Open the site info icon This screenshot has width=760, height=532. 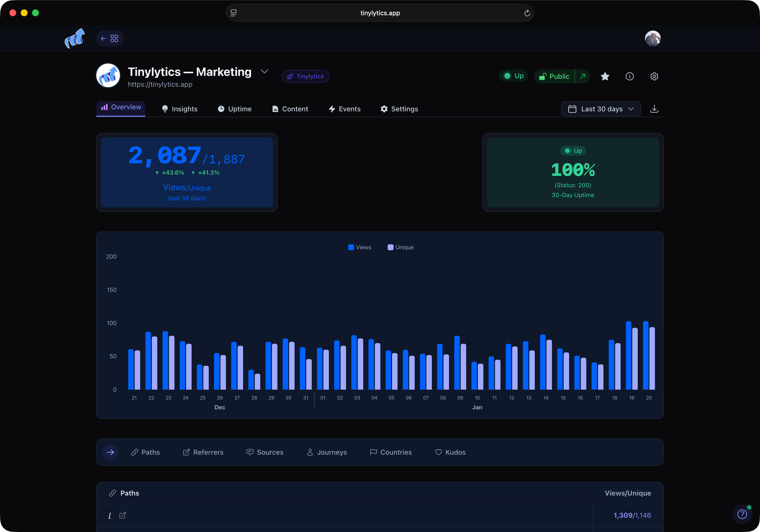tap(629, 76)
